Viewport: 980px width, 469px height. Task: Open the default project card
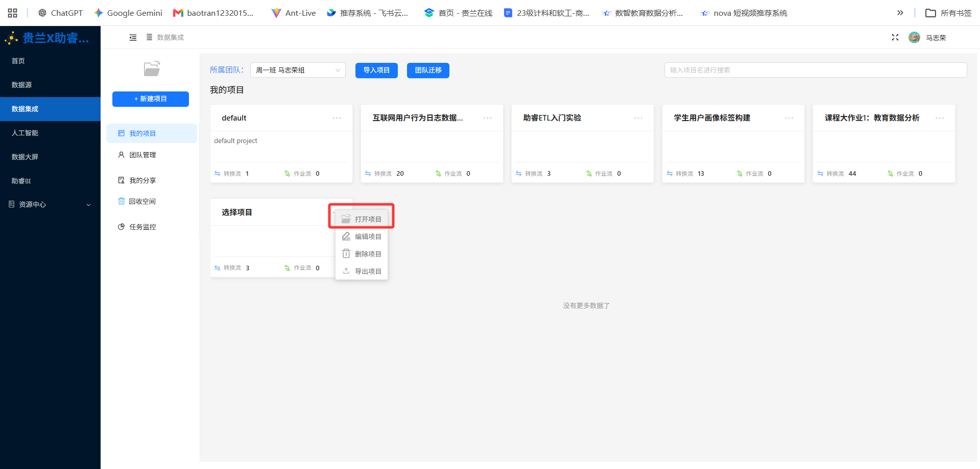pos(281,144)
